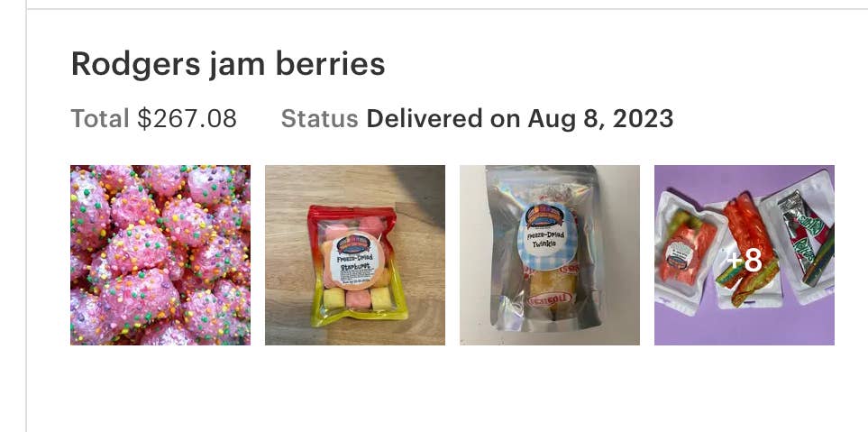The image size is (868, 432).
Task: Click the horizontal divider line above order card
Action: pos(447,8)
